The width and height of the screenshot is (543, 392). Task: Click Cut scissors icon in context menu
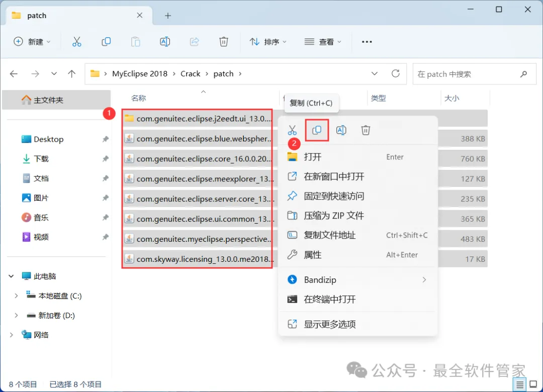(292, 130)
